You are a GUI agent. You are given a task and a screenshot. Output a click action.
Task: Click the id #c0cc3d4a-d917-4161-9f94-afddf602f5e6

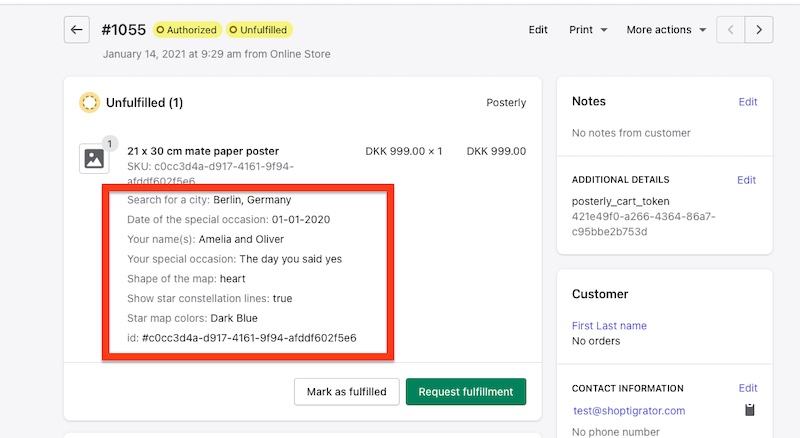(x=249, y=338)
